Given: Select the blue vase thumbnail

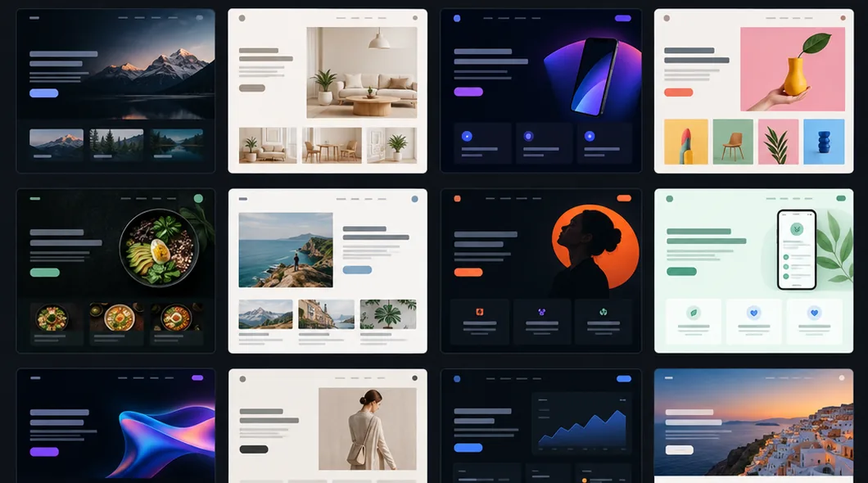Looking at the screenshot, I should 824,142.
